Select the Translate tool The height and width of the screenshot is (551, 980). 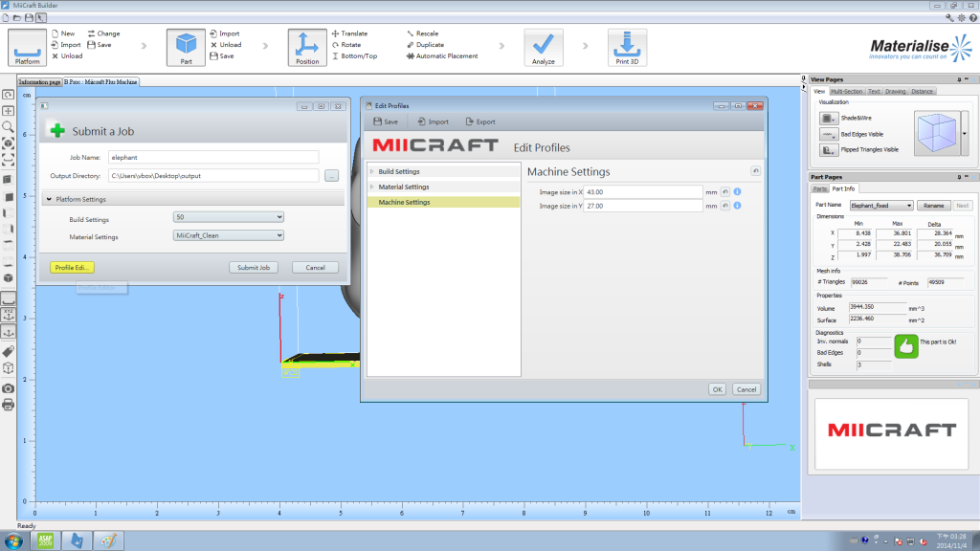349,33
